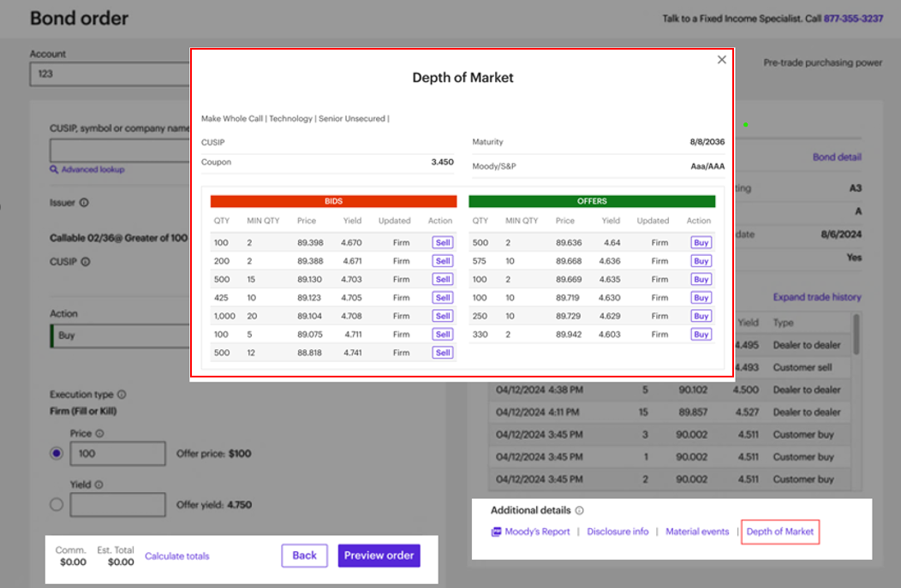The width and height of the screenshot is (901, 588).
Task: Select the Price radio button
Action: pos(56,454)
